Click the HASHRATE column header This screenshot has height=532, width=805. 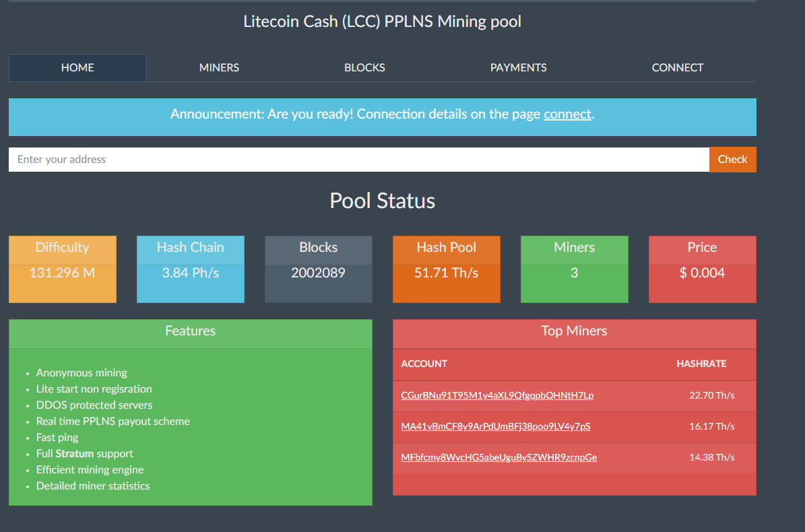pyautogui.click(x=701, y=364)
